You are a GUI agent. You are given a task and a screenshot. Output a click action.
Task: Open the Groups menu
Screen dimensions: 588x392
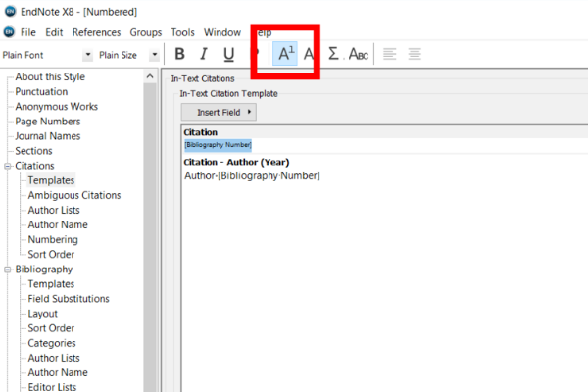click(145, 32)
